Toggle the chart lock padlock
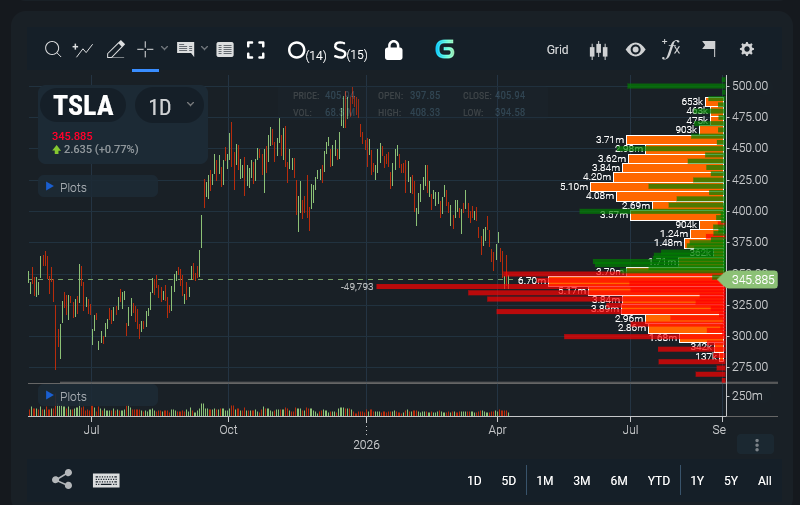The width and height of the screenshot is (800, 505). tap(393, 50)
